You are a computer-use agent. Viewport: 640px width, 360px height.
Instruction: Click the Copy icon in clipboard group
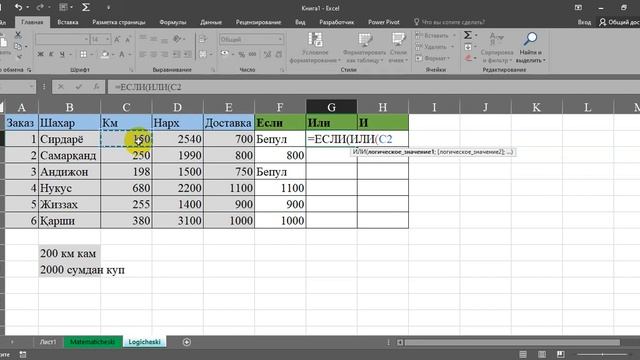pos(18,46)
